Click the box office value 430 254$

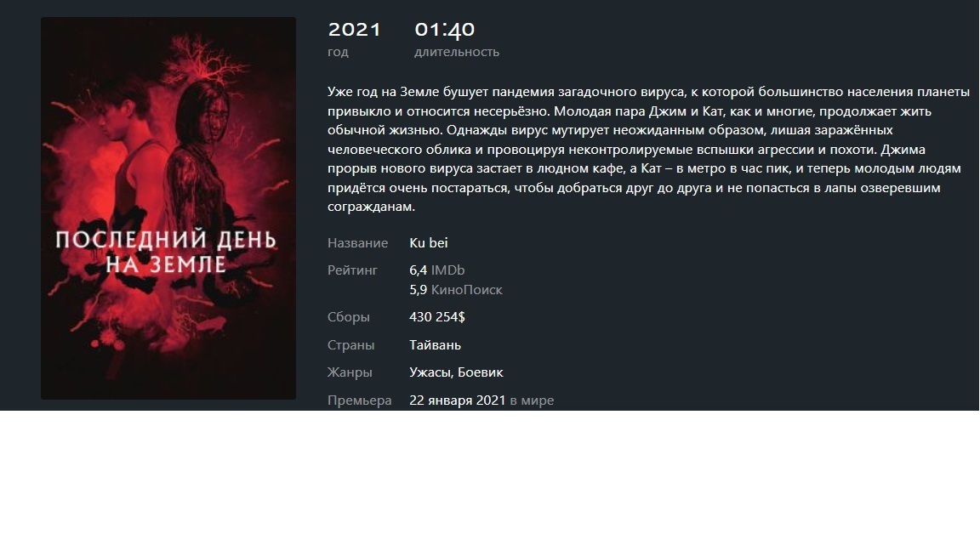click(x=437, y=316)
